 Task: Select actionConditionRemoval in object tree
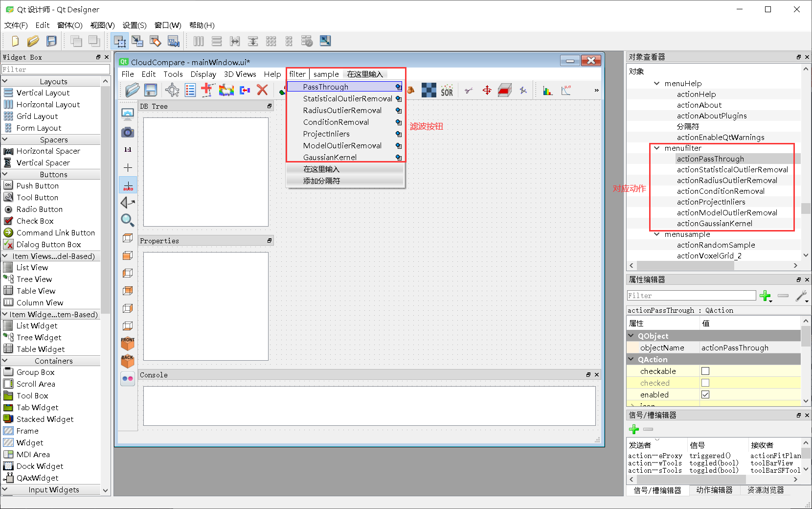click(721, 191)
